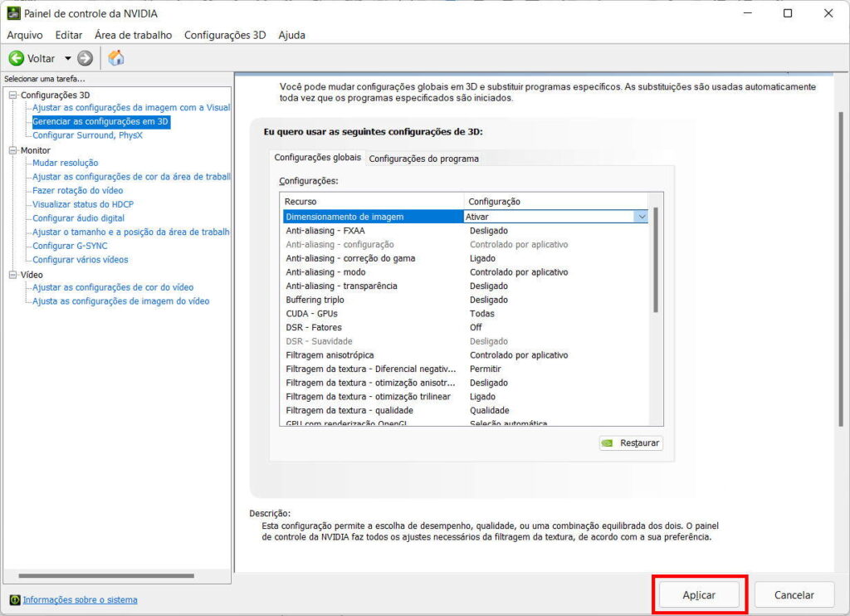This screenshot has width=850, height=616.
Task: Collapse the Vídeo tree node
Action: [13, 275]
